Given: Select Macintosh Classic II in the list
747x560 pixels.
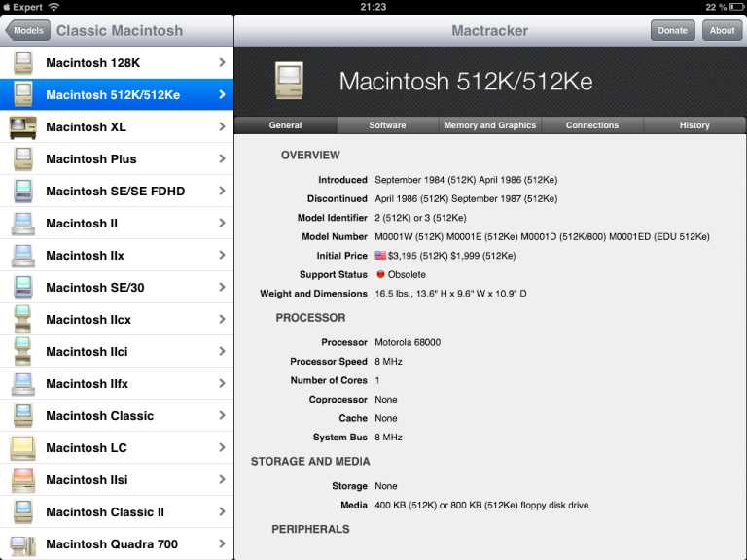Looking at the screenshot, I should pos(117,512).
